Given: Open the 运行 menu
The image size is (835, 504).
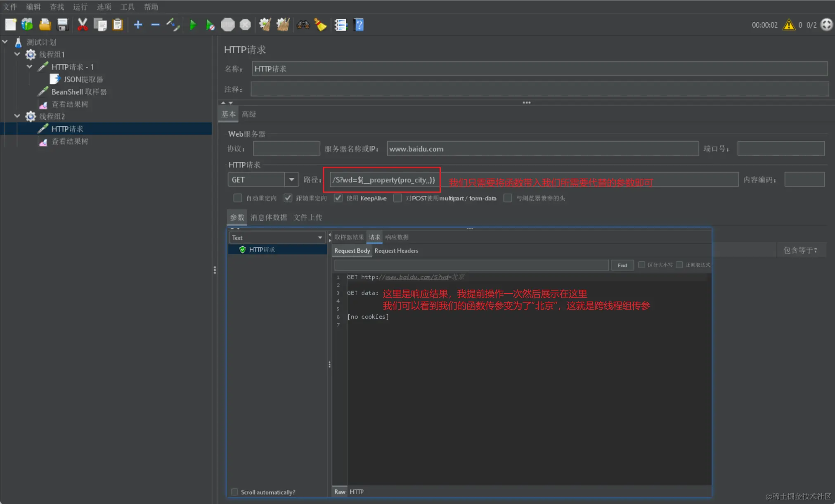Looking at the screenshot, I should click(x=80, y=7).
